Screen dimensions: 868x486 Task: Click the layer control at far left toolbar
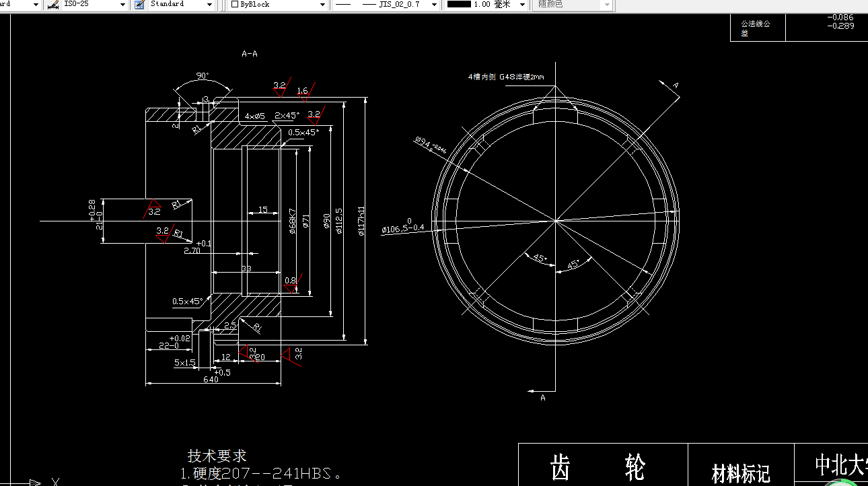pyautogui.click(x=17, y=5)
